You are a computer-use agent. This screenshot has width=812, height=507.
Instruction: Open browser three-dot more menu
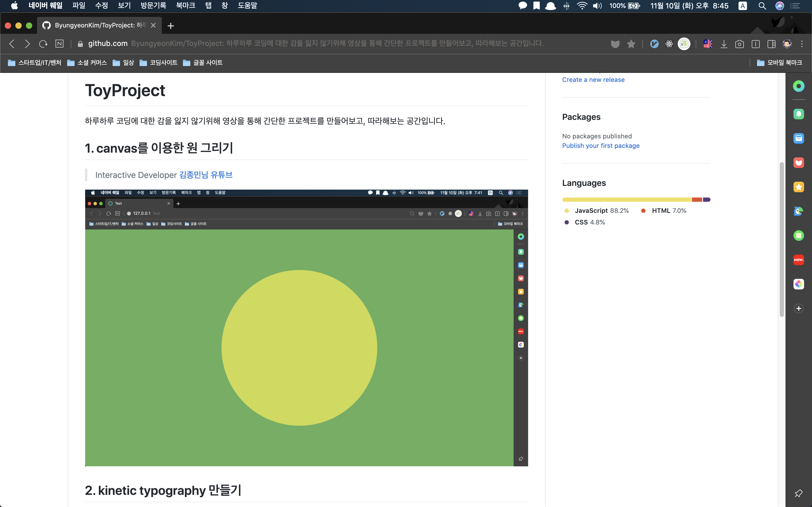(x=802, y=44)
